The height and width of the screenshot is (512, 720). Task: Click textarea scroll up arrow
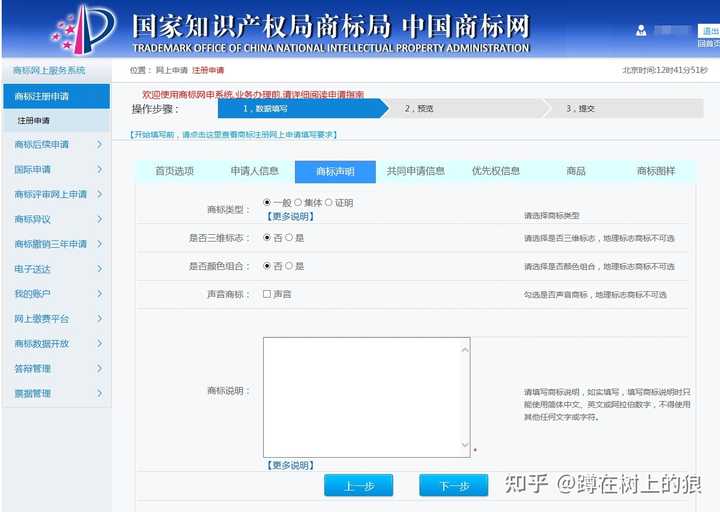coord(465,350)
